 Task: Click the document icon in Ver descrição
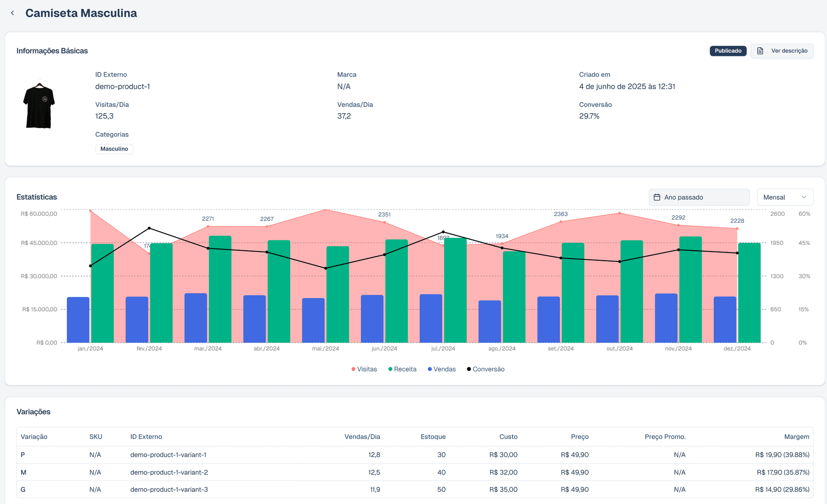click(760, 51)
